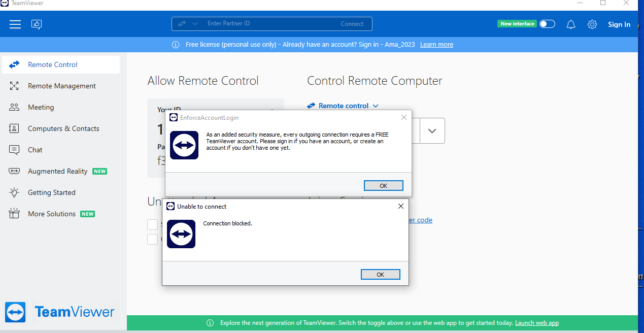Screen dimensions: 644x333
Task: Click the info icon in the green bottom banner
Action: (x=210, y=323)
